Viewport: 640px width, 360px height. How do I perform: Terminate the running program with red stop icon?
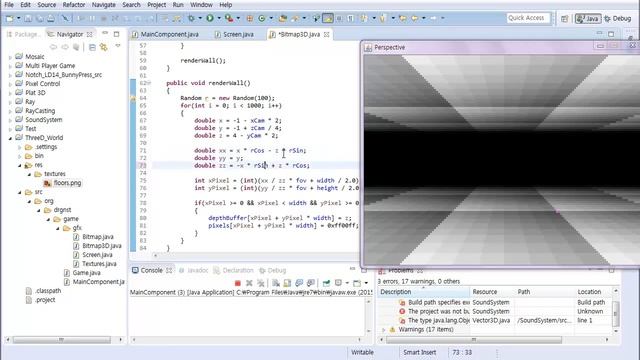(x=238, y=283)
